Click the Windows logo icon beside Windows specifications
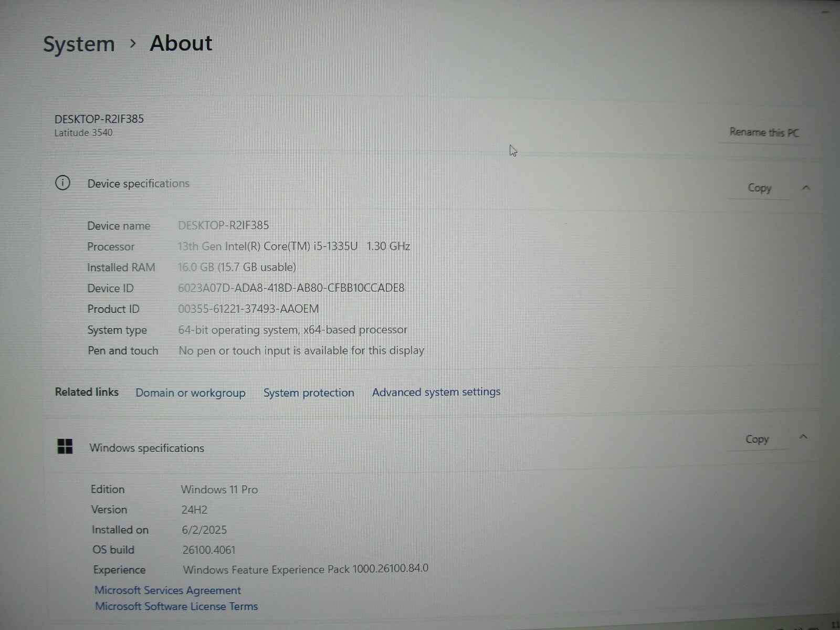 pyautogui.click(x=65, y=447)
